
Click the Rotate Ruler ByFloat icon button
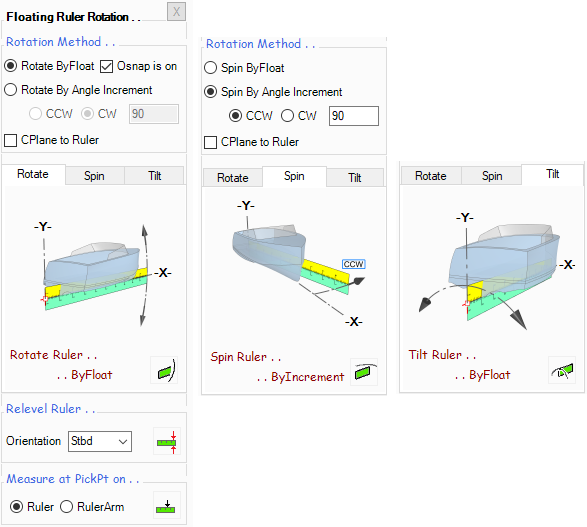[x=165, y=371]
